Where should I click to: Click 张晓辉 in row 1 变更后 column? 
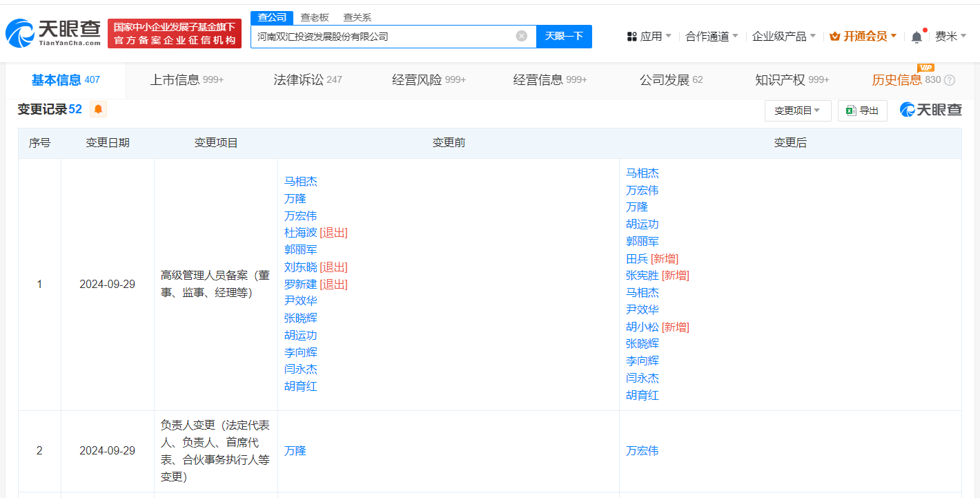(x=643, y=343)
